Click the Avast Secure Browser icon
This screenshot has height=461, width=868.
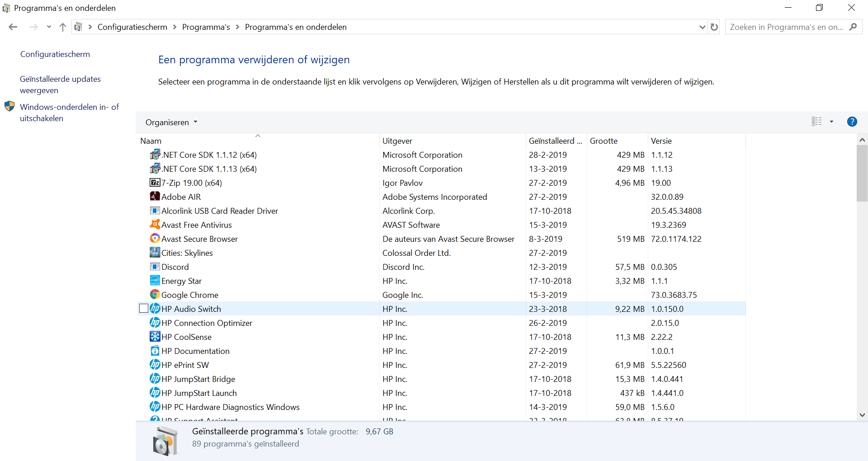pos(155,239)
